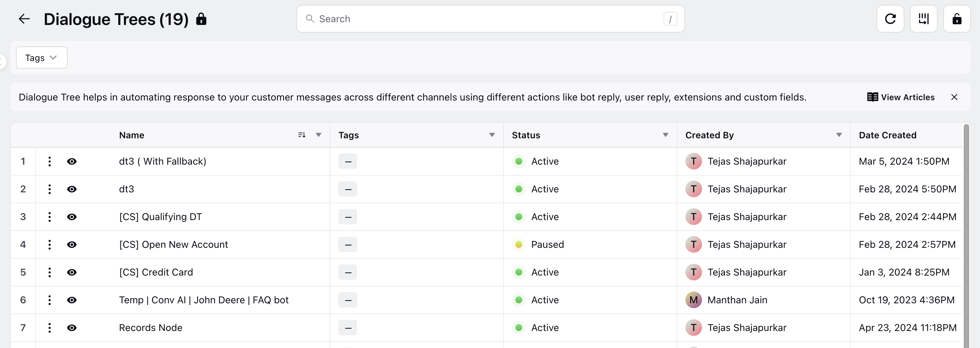Click the lock button at top right
The height and width of the screenshot is (348, 980).
(x=957, y=19)
